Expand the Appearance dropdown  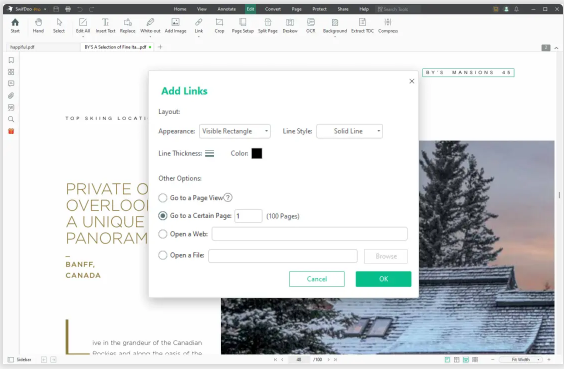tap(235, 131)
